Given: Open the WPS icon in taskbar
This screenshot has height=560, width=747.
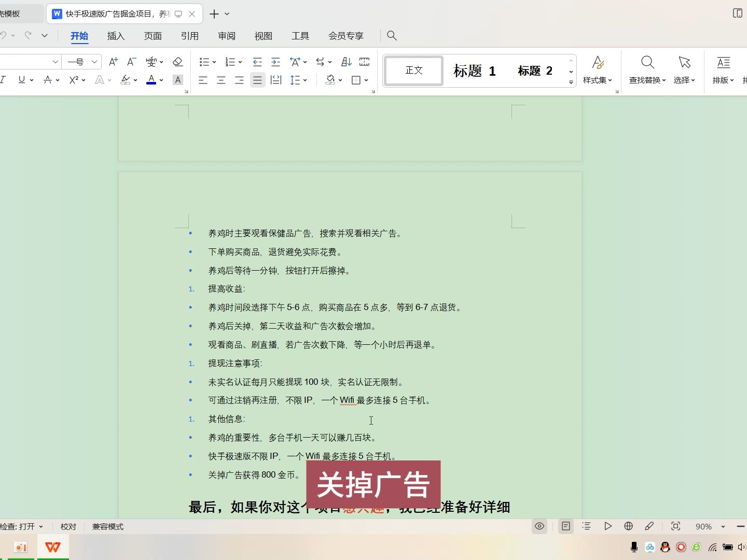Looking at the screenshot, I should [53, 547].
